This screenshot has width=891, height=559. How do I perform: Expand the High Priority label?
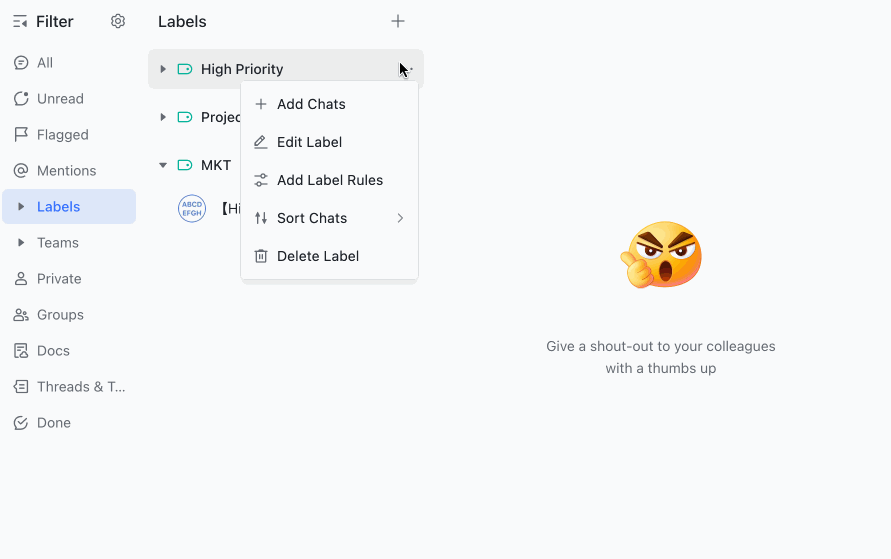(x=163, y=69)
